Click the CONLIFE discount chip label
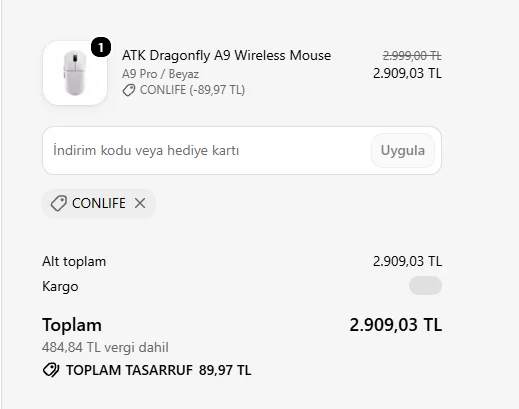 (x=99, y=203)
